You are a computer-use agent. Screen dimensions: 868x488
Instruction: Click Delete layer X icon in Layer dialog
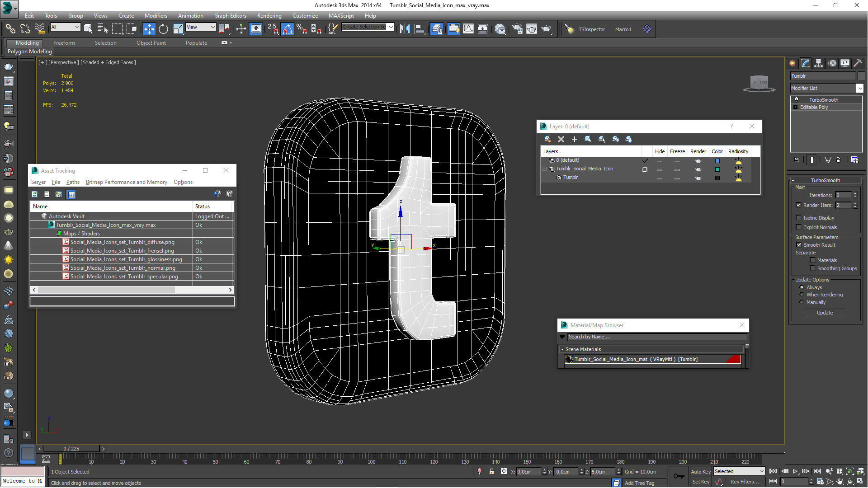click(x=561, y=139)
